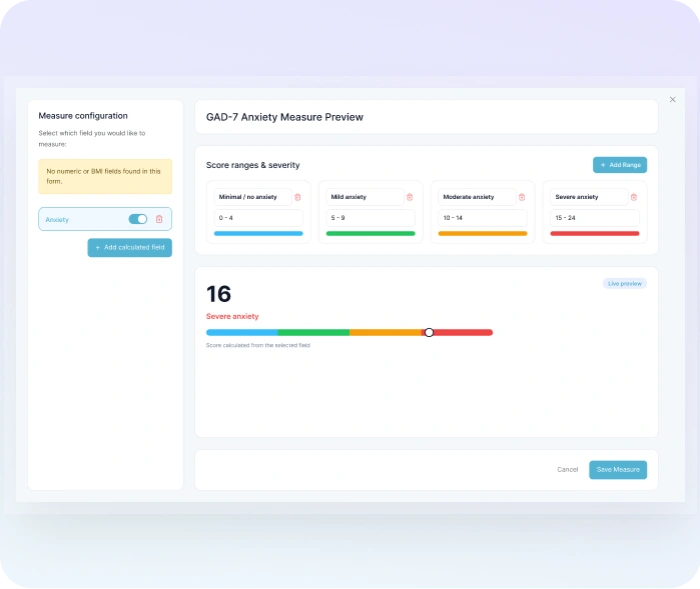700x589 pixels.
Task: Click Add calculated field button
Action: pyautogui.click(x=129, y=247)
